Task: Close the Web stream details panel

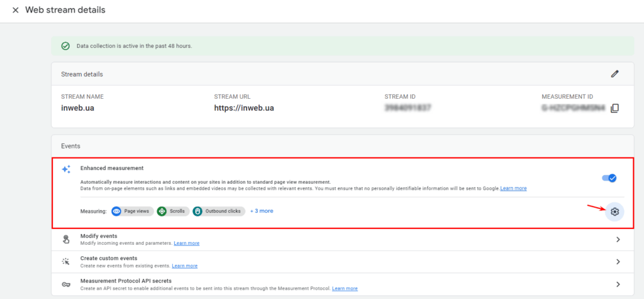Action: 16,10
